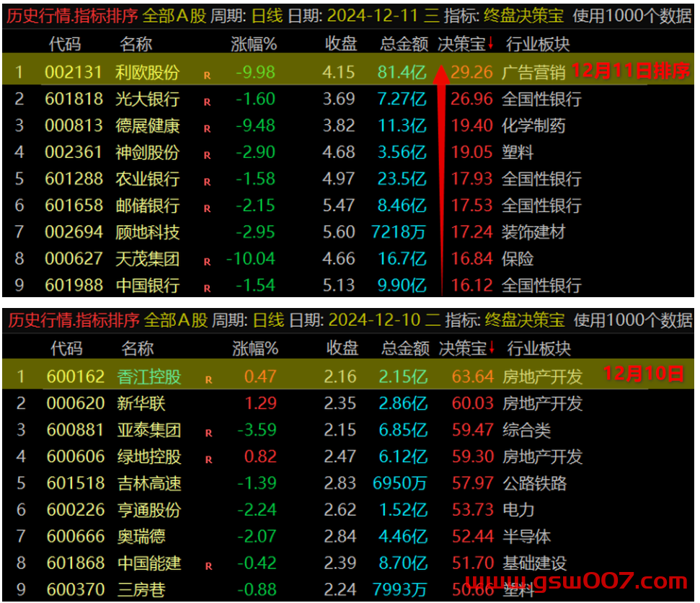Click industry 综合类
Image resolution: width=700 pixels, height=603 pixels.
tap(526, 430)
